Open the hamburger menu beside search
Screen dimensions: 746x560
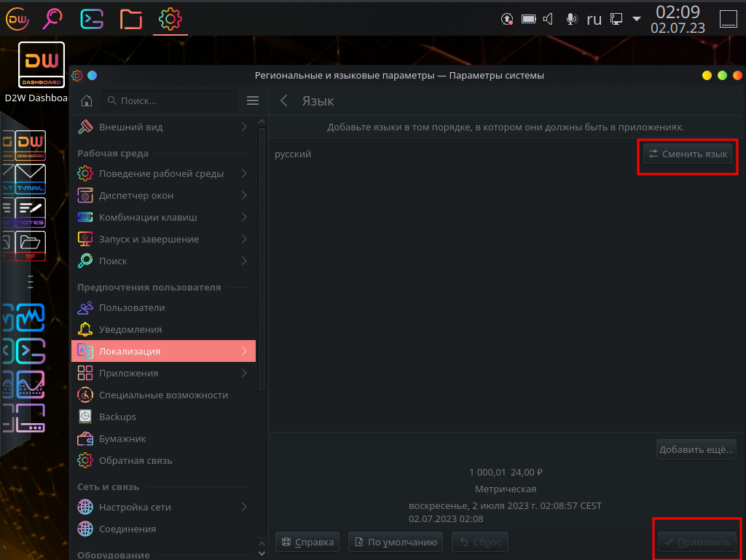(x=253, y=100)
